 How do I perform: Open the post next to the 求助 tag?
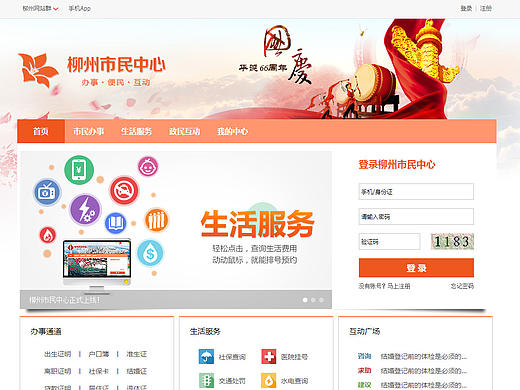[424, 371]
